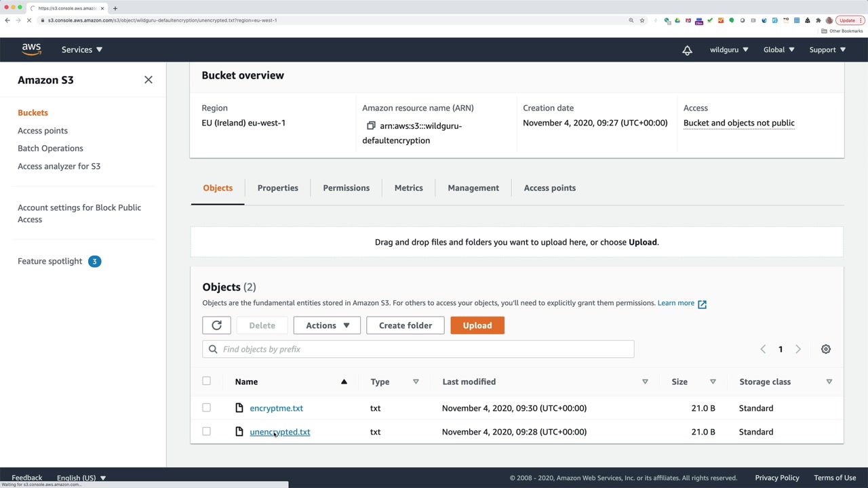Screen dimensions: 868x488
Task: Tick the checkbox for encryptme.txt
Action: [206, 408]
